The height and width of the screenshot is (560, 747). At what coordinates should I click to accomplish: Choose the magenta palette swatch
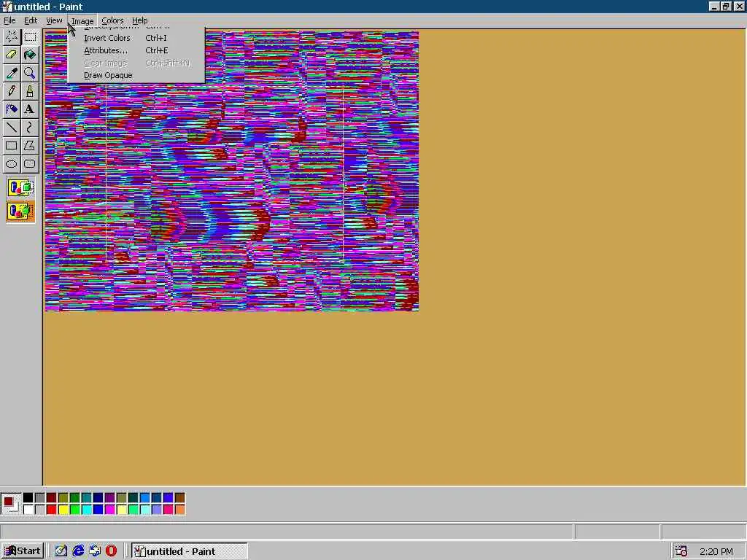coord(109,510)
